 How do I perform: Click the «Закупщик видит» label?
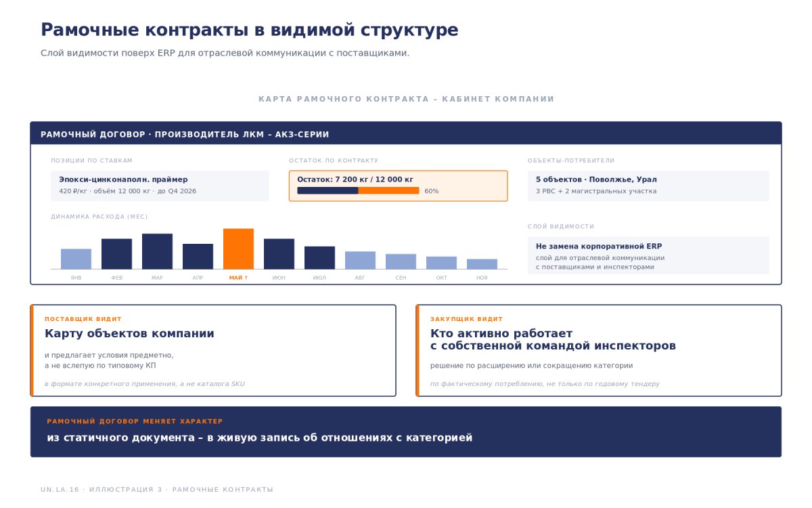(467, 319)
